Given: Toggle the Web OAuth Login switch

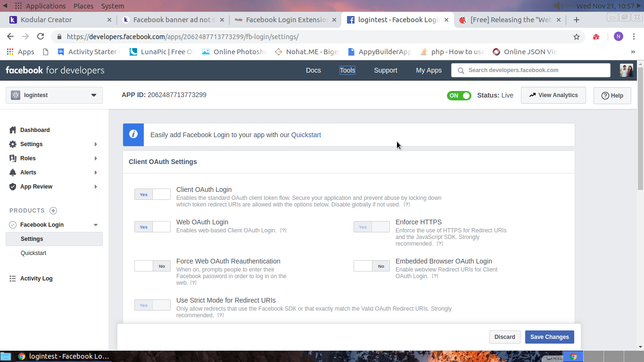Looking at the screenshot, I should (152, 227).
